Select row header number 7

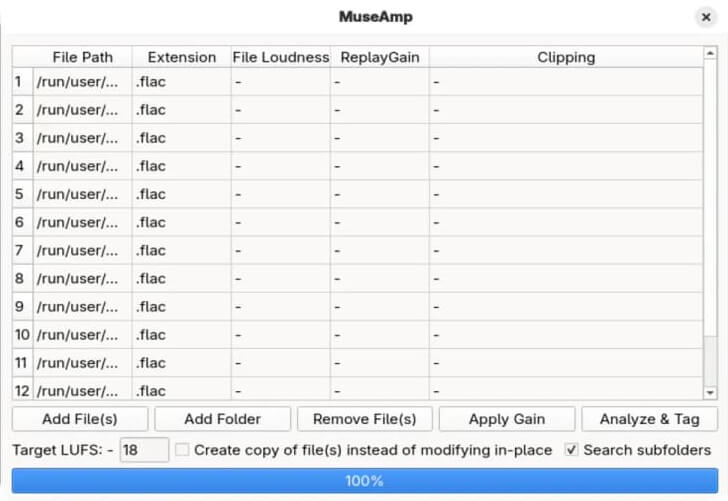coord(23,250)
